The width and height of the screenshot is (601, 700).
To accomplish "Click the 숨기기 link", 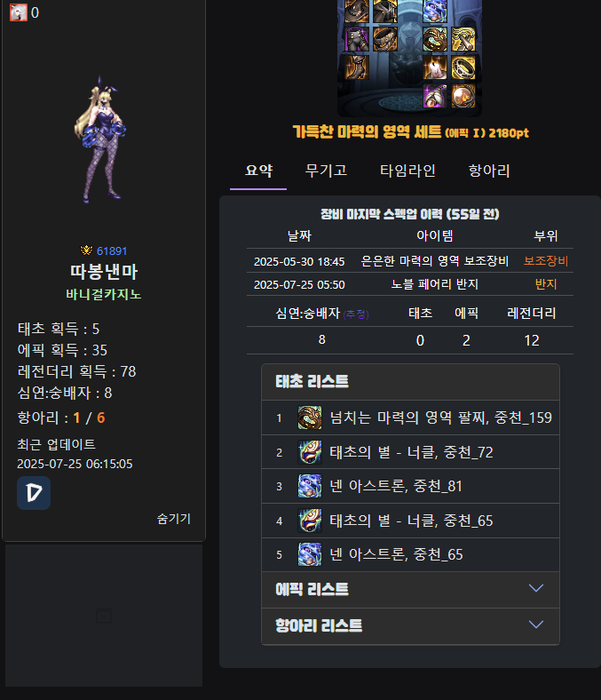I will coord(174,519).
